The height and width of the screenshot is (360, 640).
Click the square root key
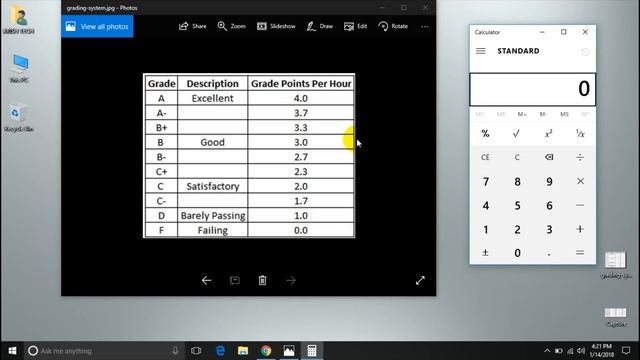coord(517,133)
